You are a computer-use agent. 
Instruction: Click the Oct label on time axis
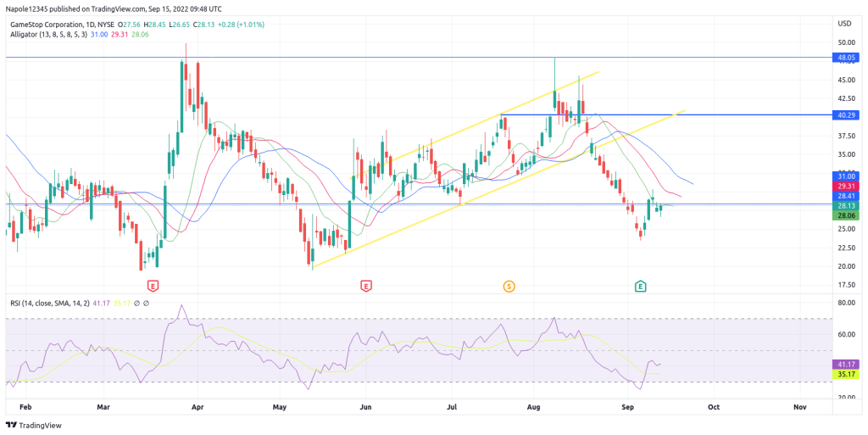coord(714,407)
